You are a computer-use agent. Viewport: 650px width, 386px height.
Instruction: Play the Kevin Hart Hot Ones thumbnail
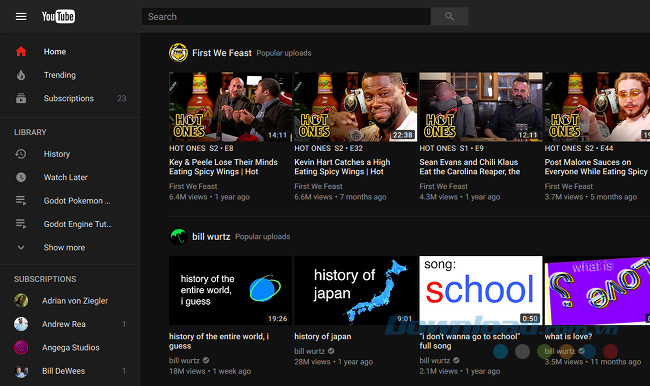[x=356, y=107]
